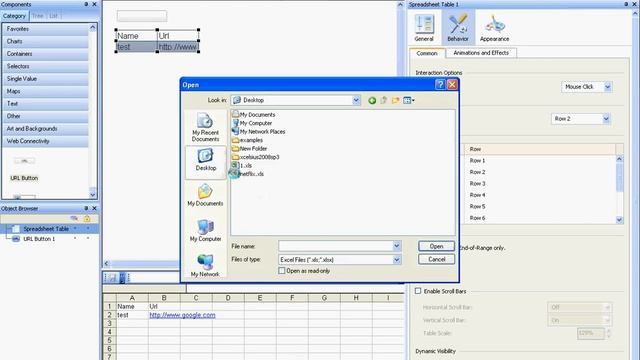Select the netflix.xls file
The image size is (640, 360).
[248, 174]
